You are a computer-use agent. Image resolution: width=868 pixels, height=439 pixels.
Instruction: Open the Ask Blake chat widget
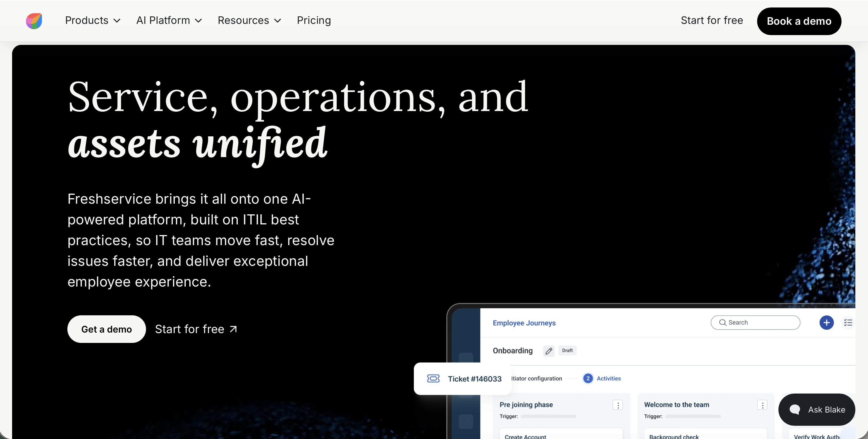click(x=817, y=409)
